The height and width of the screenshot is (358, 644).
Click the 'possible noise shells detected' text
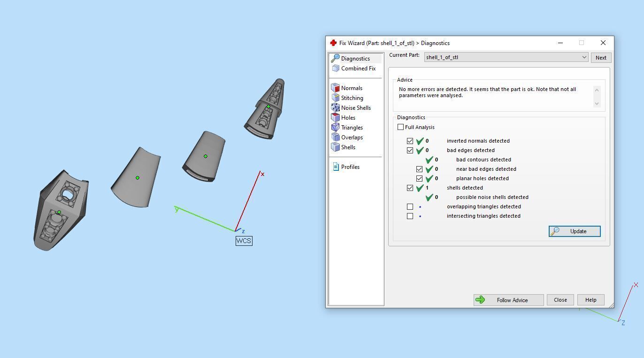492,197
